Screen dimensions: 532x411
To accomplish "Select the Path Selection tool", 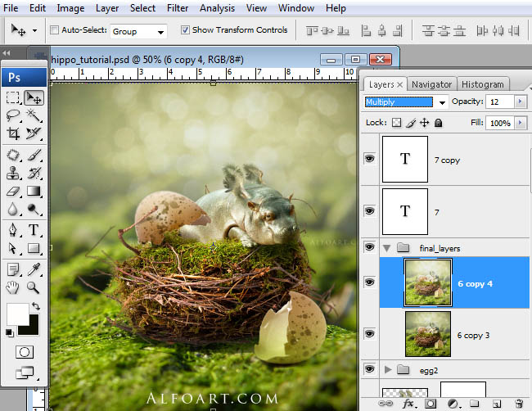I will click(x=13, y=248).
